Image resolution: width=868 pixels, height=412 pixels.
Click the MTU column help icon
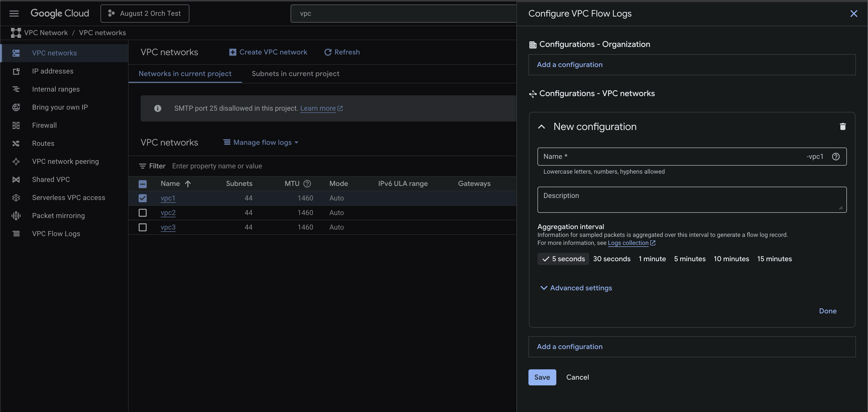coord(307,184)
